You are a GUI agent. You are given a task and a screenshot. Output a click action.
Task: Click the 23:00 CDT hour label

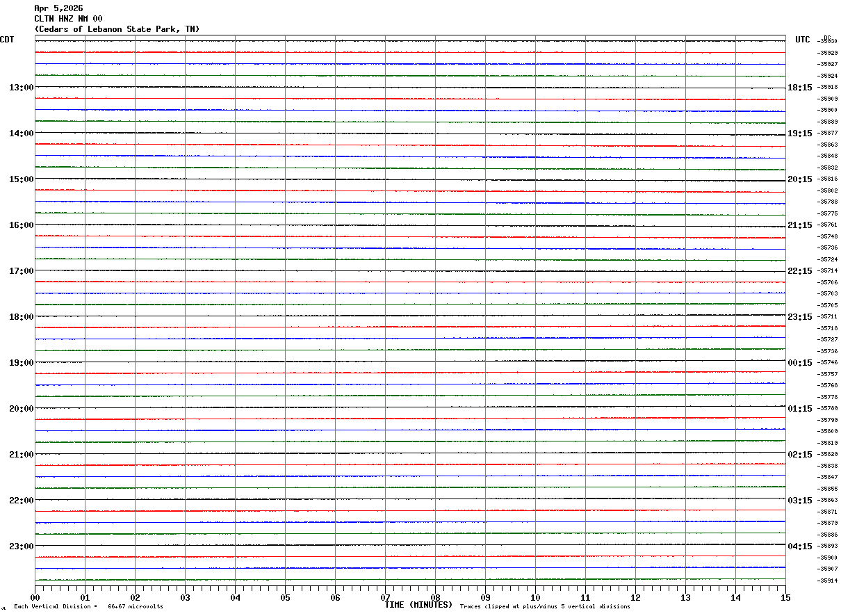click(22, 546)
